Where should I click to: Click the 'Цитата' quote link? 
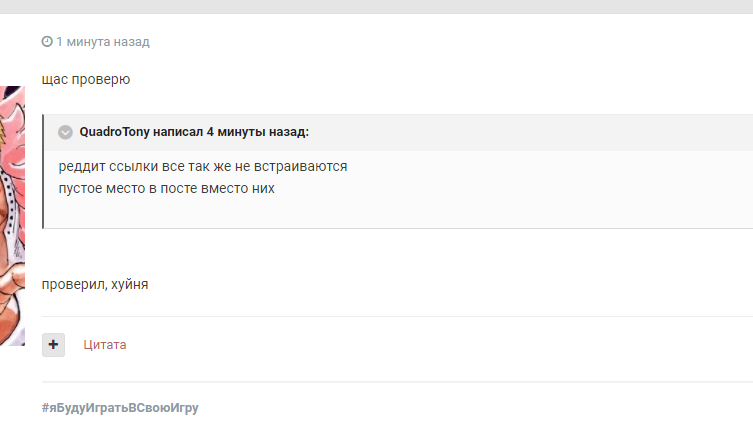(105, 345)
